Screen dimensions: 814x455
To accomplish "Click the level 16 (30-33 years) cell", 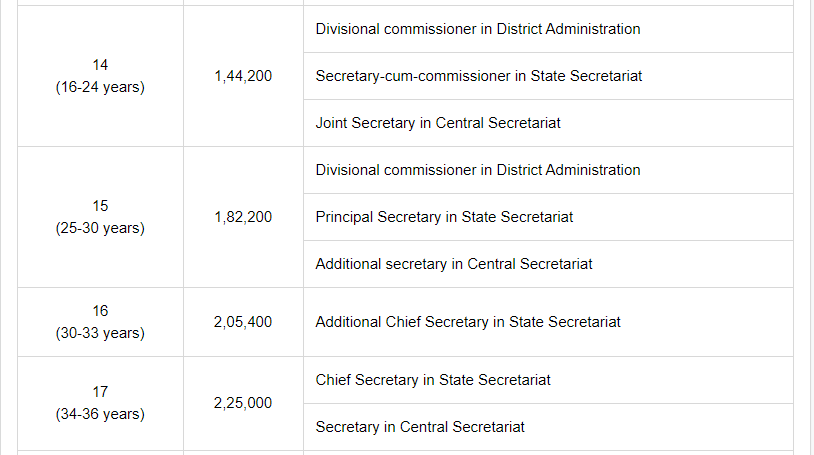I will [x=100, y=322].
